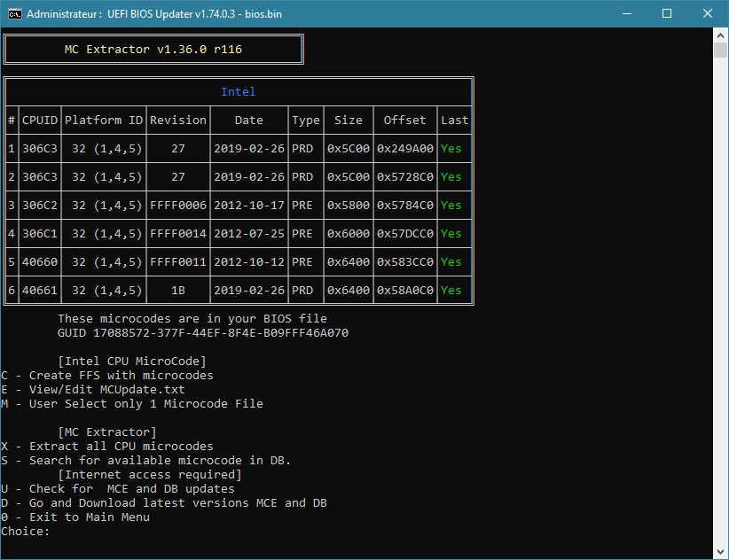Screen dimensions: 729x560
Task: Click offset value '0x249A00'
Action: coord(405,149)
